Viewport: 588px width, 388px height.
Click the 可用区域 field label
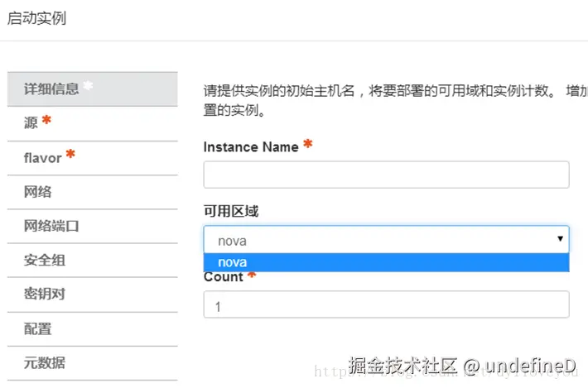pos(231,212)
